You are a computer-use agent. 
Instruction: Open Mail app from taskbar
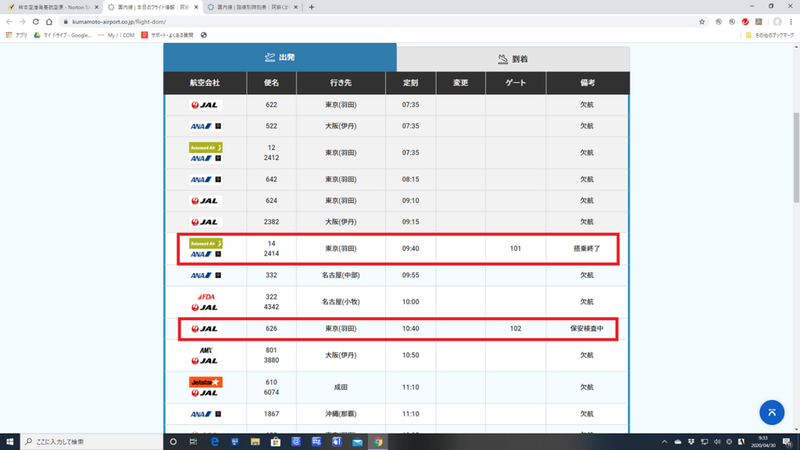click(x=357, y=442)
